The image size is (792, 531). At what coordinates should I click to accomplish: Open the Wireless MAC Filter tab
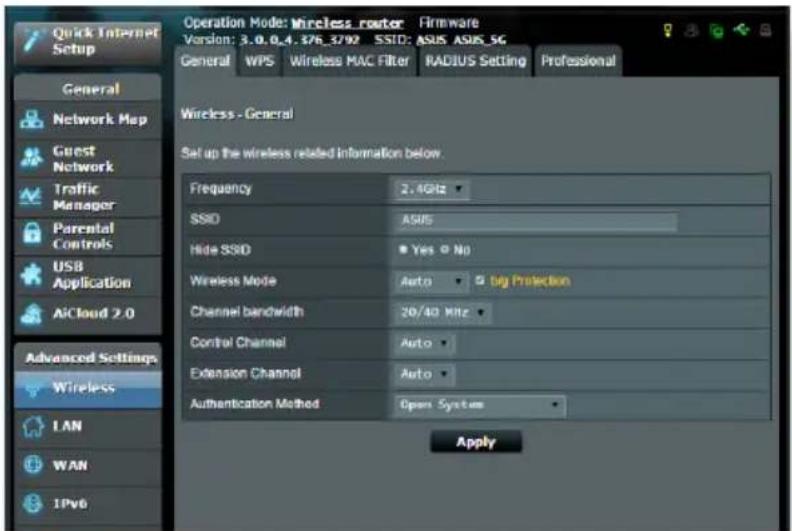pos(350,61)
